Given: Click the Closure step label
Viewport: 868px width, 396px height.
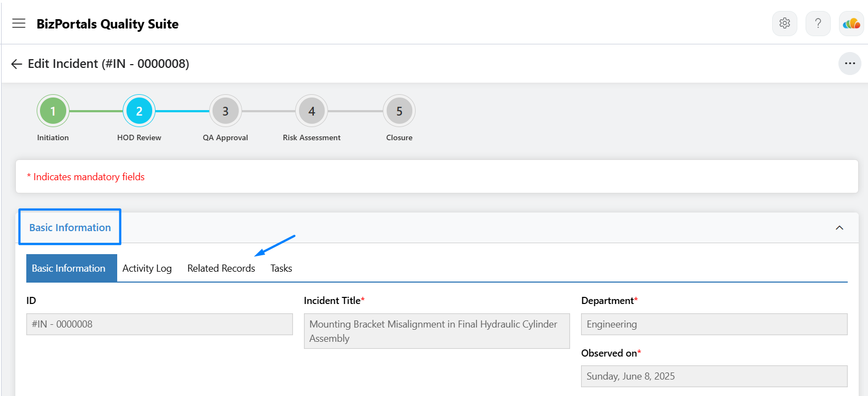Looking at the screenshot, I should (x=399, y=137).
